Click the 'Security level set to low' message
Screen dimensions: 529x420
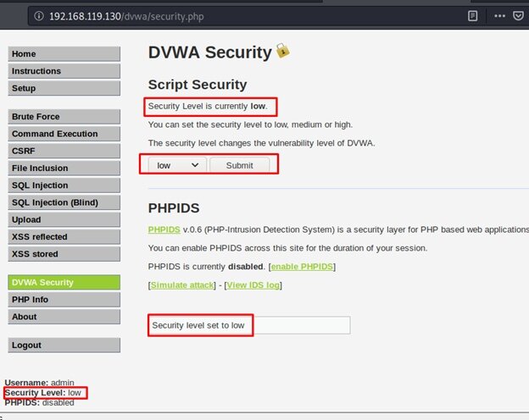[x=198, y=325]
